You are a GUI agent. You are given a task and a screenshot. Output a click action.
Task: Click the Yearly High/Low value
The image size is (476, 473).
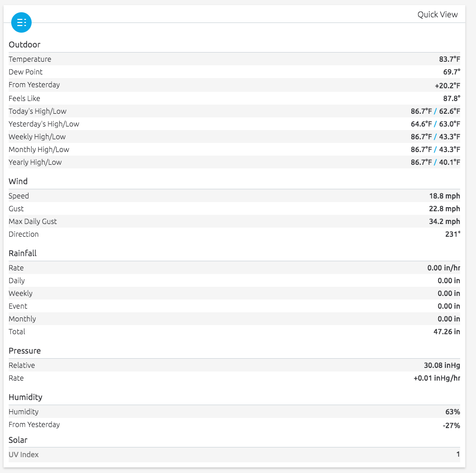435,162
